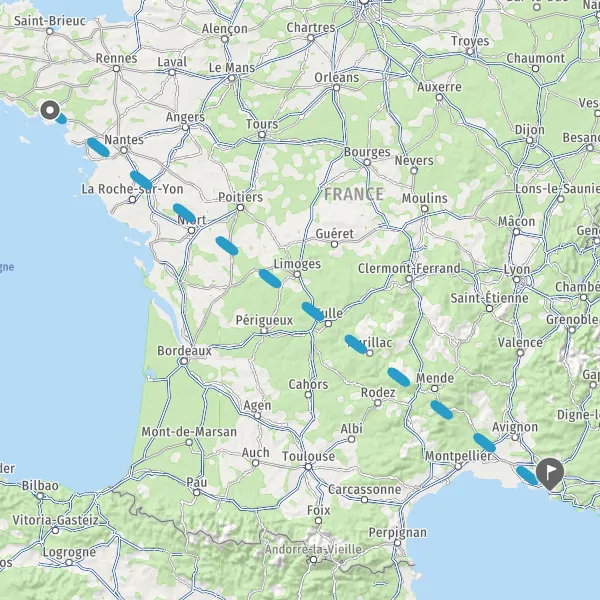Click route dash segment near Poitiers

227,246
